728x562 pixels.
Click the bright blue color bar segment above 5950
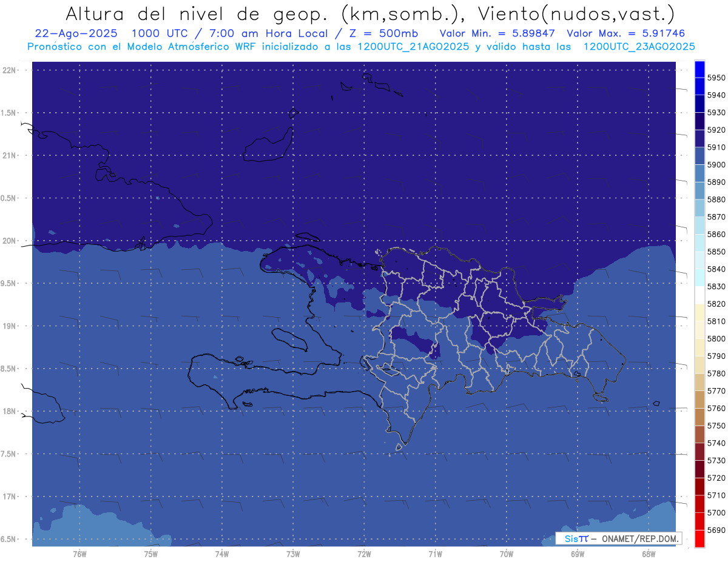point(699,69)
